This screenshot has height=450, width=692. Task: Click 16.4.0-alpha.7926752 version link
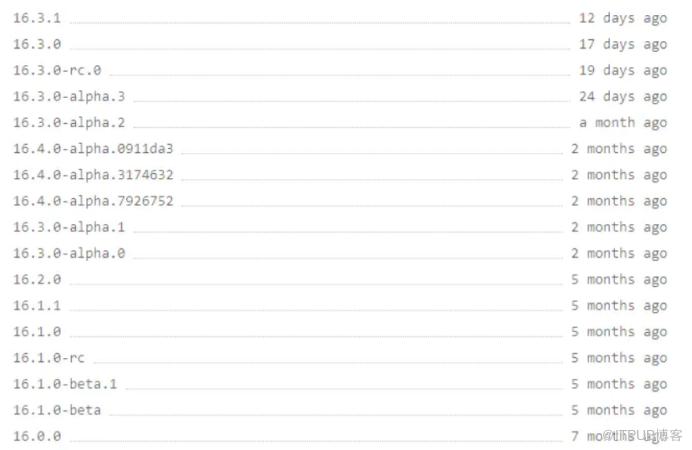click(x=93, y=201)
